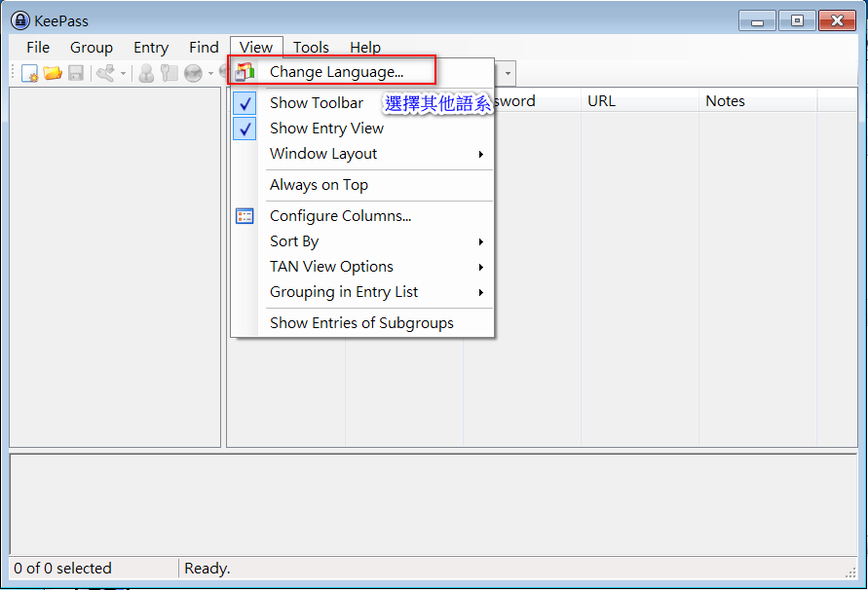
Task: Click the KeePass lock icon in title bar
Action: (x=19, y=21)
